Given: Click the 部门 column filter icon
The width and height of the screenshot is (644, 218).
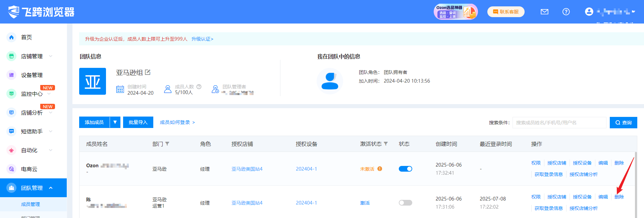Looking at the screenshot, I should point(167,144).
